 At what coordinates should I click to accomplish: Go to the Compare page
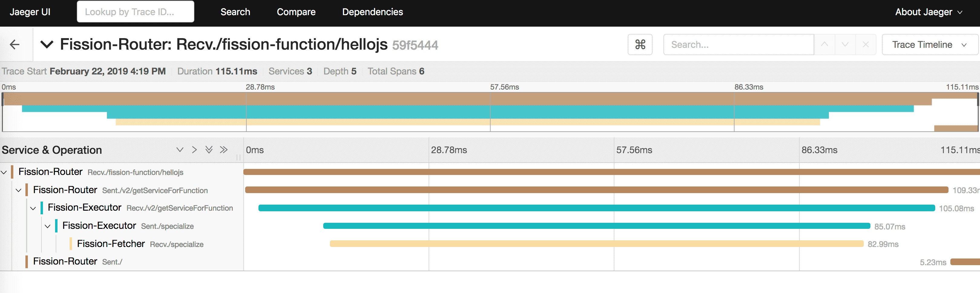pos(296,12)
